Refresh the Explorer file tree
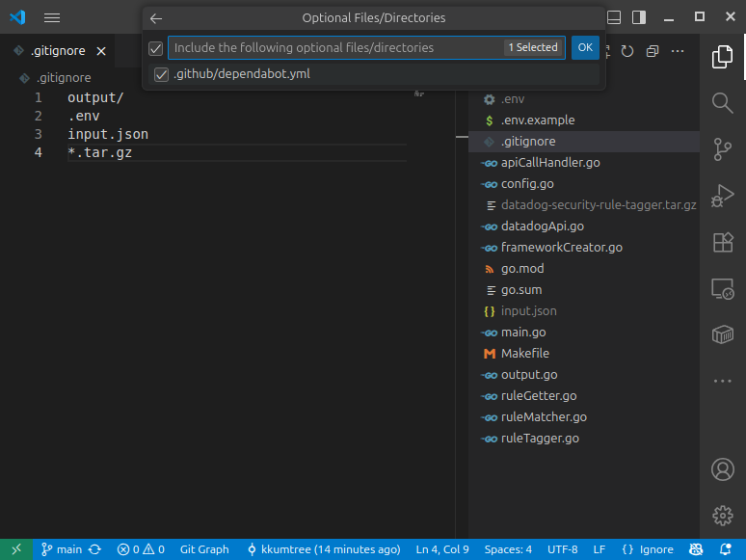746x560 pixels. [627, 51]
